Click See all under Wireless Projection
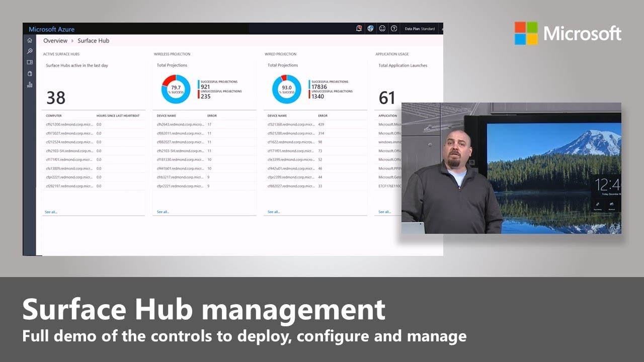The image size is (644, 362). coord(163,212)
